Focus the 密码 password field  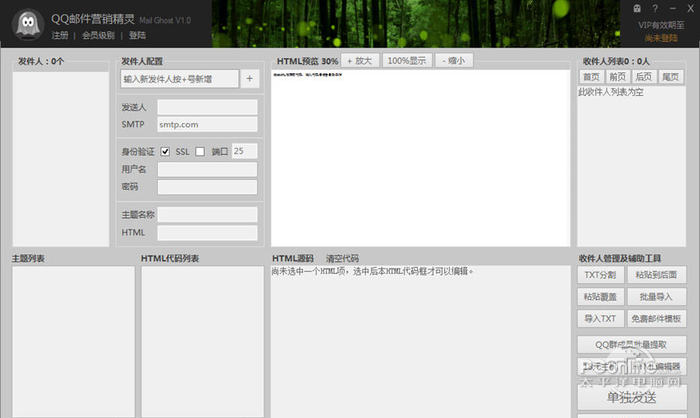(208, 187)
